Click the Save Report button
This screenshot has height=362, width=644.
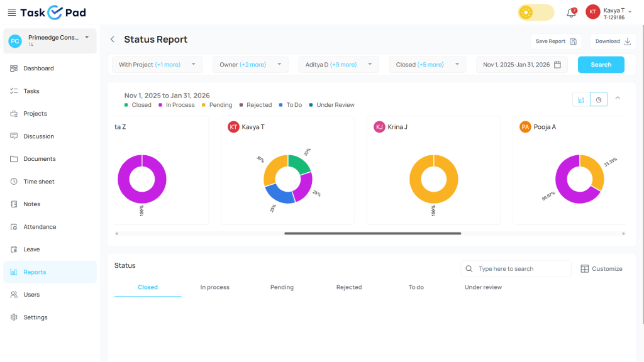pos(555,41)
